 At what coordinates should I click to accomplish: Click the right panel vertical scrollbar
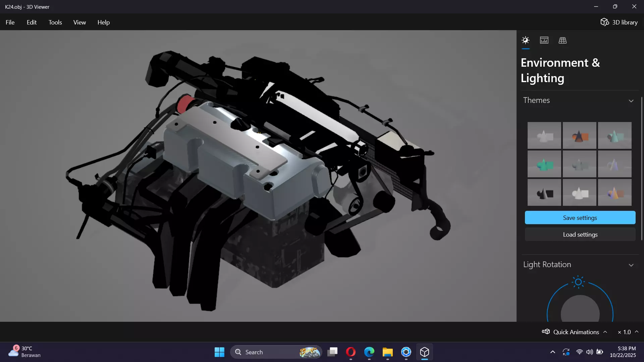click(642, 169)
